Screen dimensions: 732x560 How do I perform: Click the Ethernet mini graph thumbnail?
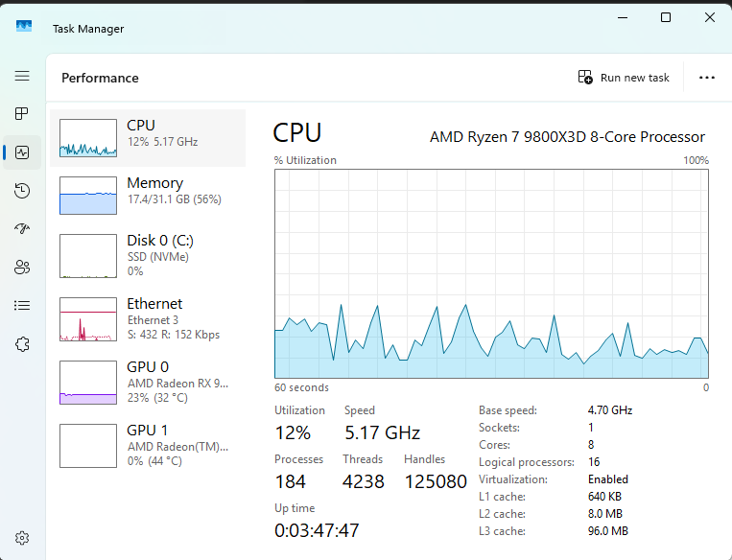point(88,319)
